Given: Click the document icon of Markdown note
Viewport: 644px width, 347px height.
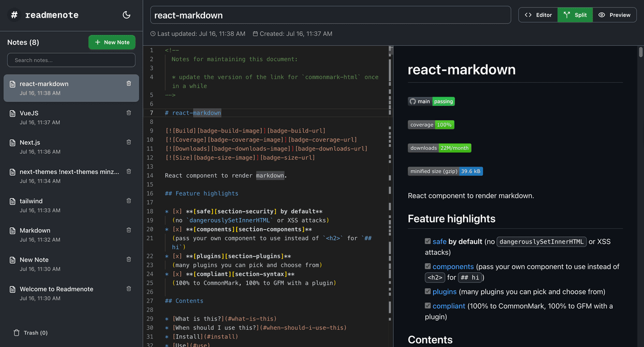Looking at the screenshot, I should point(13,230).
